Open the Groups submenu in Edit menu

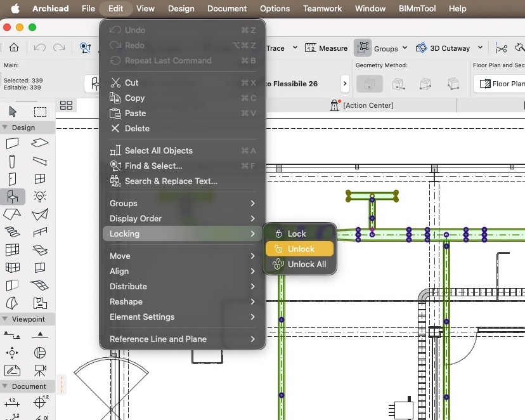pyautogui.click(x=183, y=203)
